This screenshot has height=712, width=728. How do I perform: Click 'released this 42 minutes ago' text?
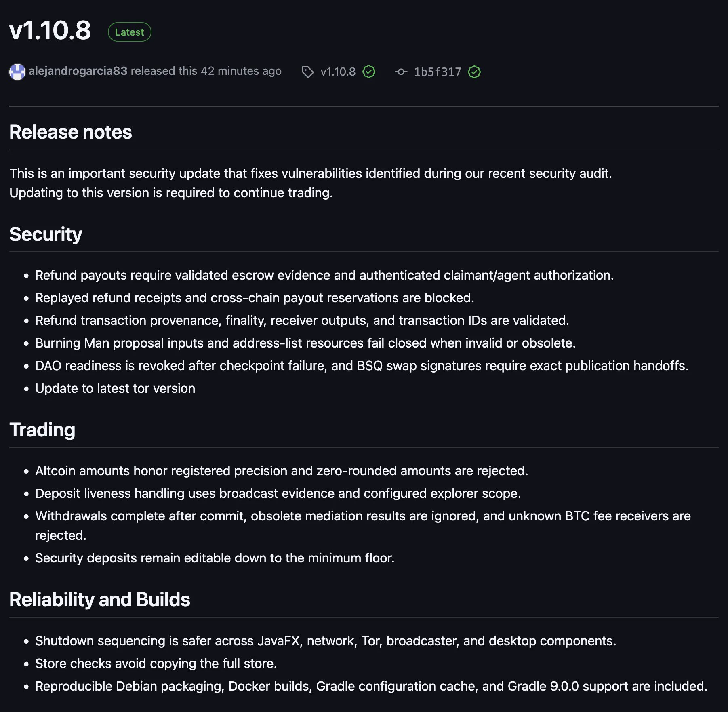click(206, 71)
